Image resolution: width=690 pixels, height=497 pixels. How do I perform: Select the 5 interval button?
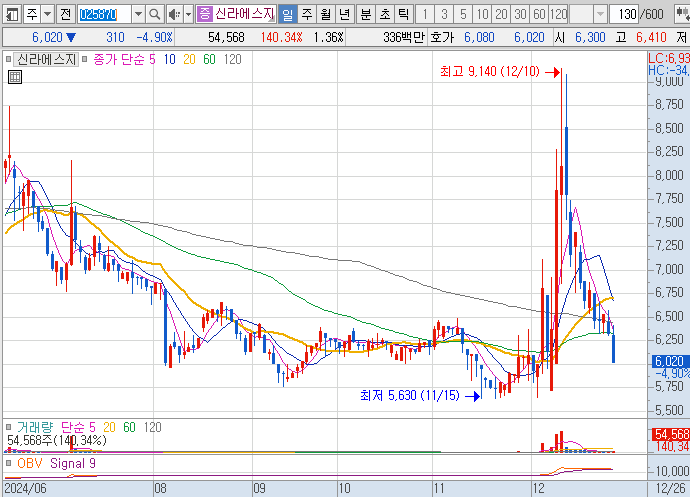point(463,15)
